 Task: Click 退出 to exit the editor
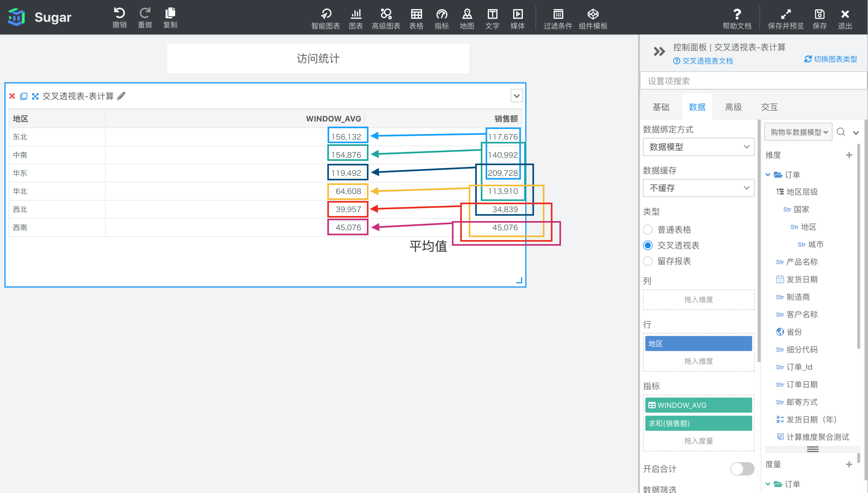click(845, 19)
